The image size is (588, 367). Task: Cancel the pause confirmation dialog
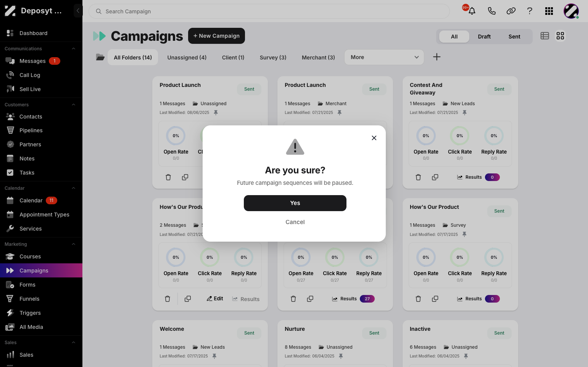[x=295, y=222]
